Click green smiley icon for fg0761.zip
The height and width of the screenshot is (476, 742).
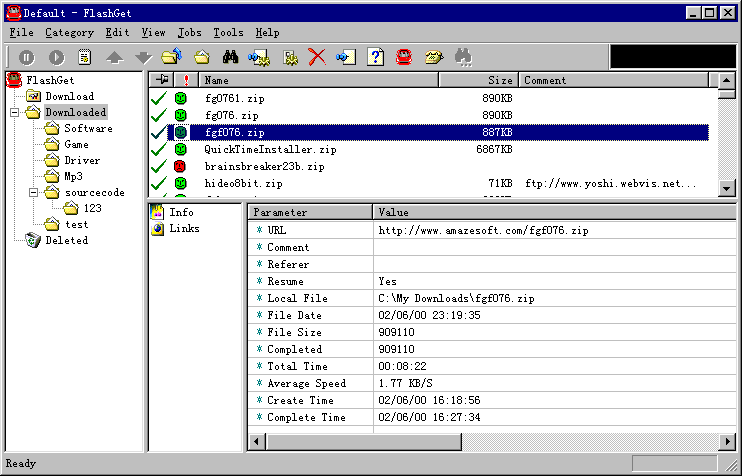pos(180,98)
